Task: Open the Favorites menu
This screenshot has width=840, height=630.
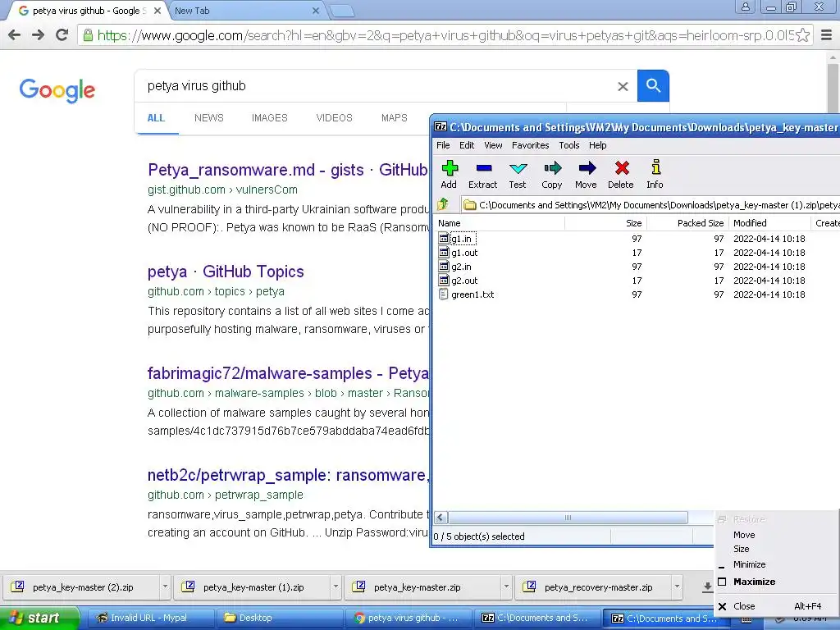Action: [531, 145]
